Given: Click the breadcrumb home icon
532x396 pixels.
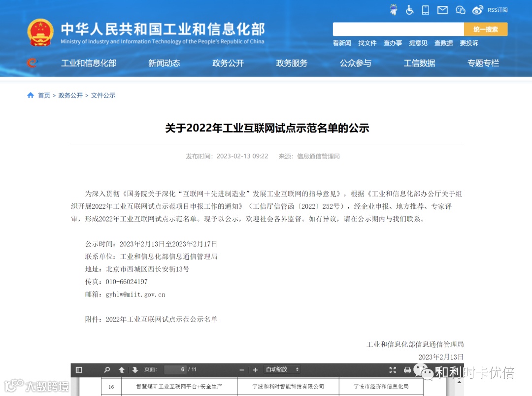Looking at the screenshot, I should (x=31, y=96).
